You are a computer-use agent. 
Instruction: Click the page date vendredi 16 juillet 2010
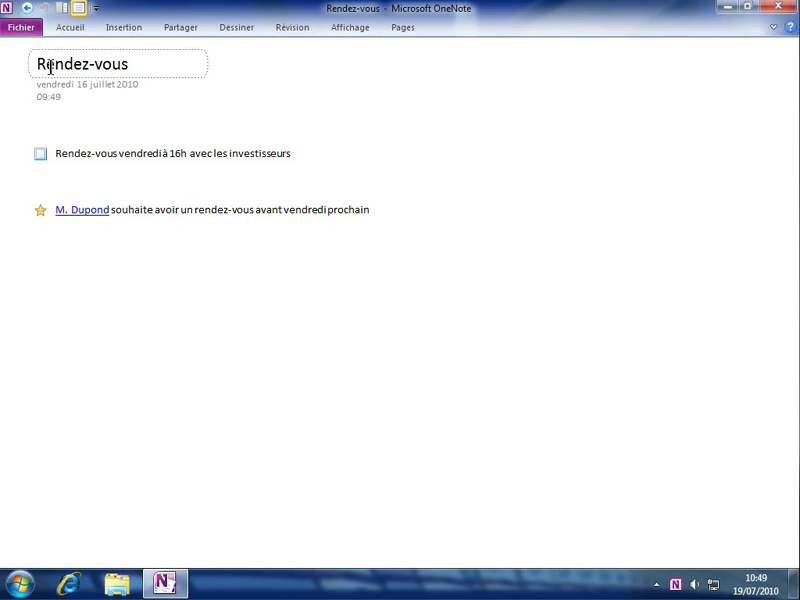click(x=87, y=85)
